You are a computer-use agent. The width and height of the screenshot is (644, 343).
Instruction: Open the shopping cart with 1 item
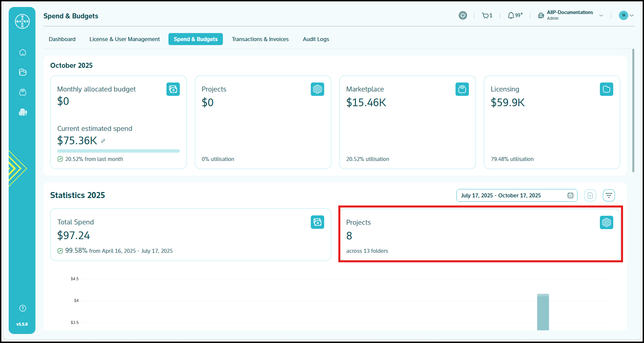[x=487, y=16]
